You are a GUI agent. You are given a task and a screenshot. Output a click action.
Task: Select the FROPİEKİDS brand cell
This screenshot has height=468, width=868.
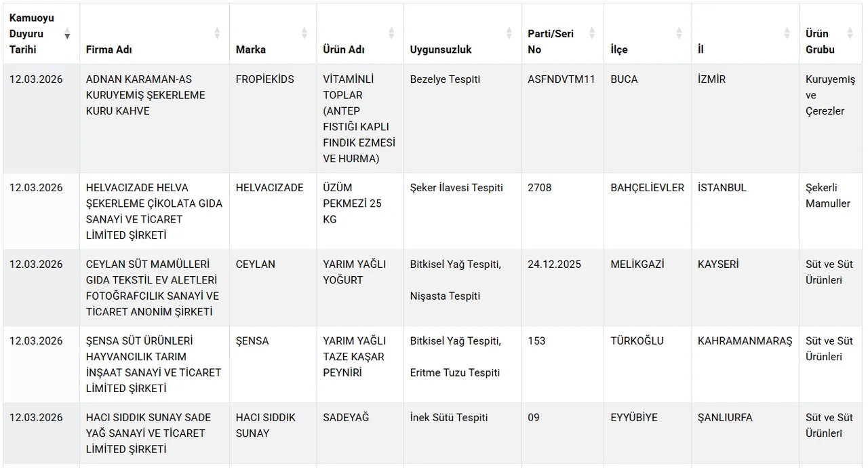coord(264,79)
